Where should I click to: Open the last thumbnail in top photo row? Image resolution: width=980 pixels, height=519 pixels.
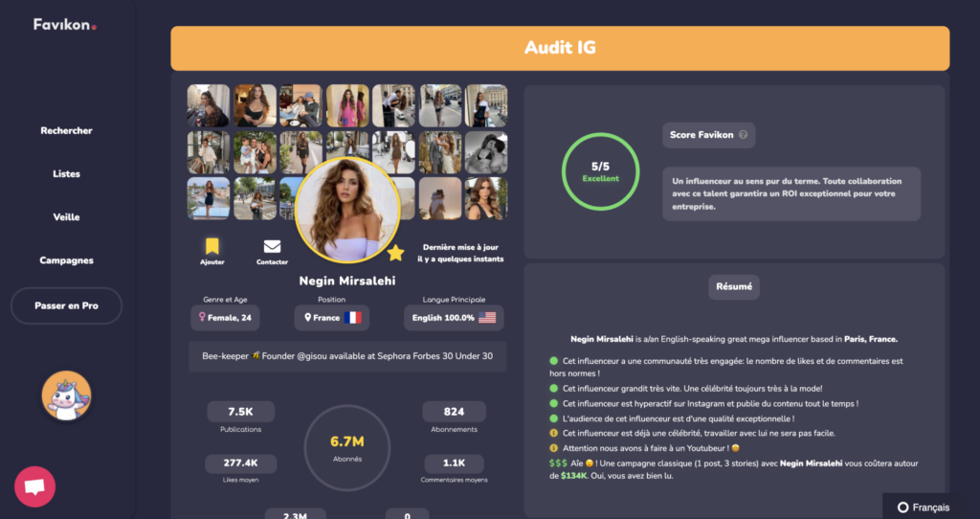click(x=486, y=105)
